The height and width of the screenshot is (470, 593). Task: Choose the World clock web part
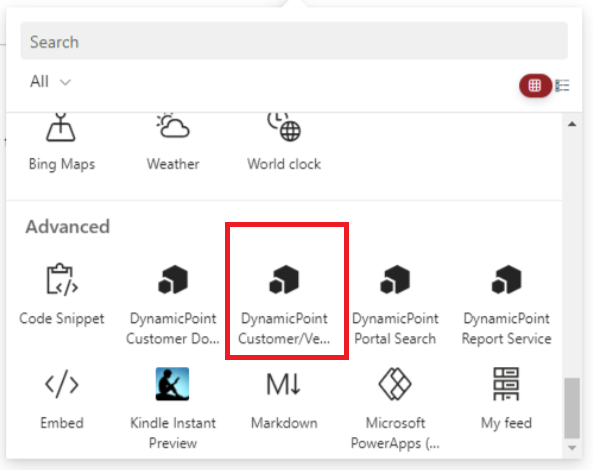[284, 144]
